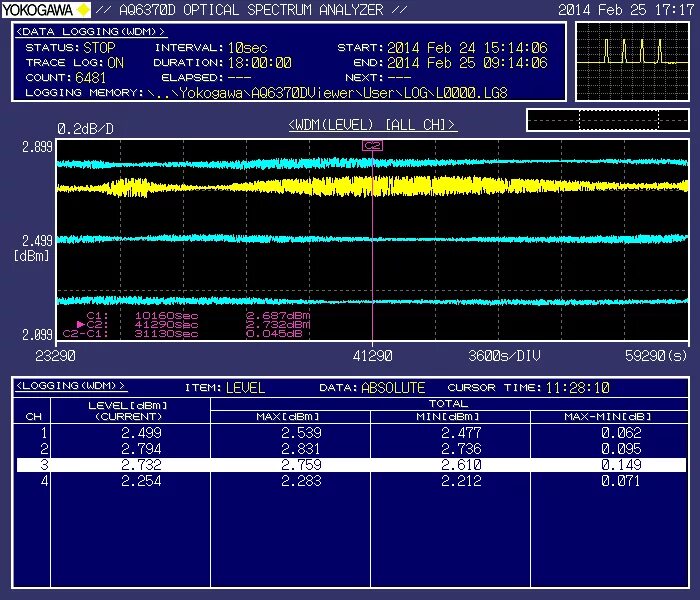
Task: Click the Yokogawa logo
Action: coord(46,9)
